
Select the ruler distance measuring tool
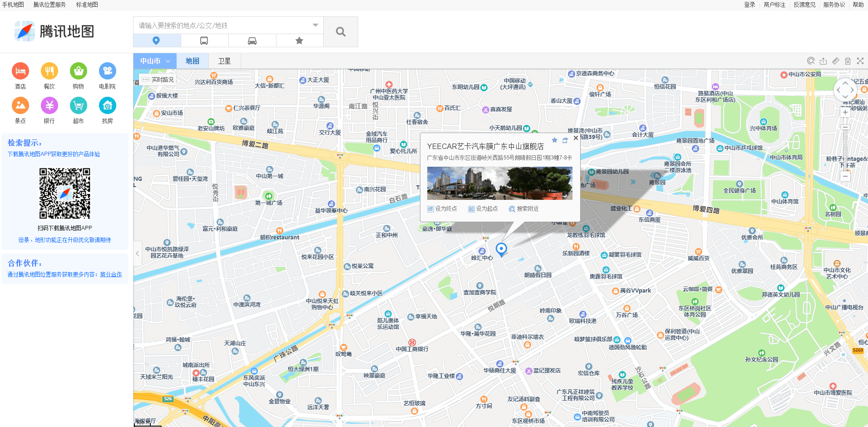[836, 61]
